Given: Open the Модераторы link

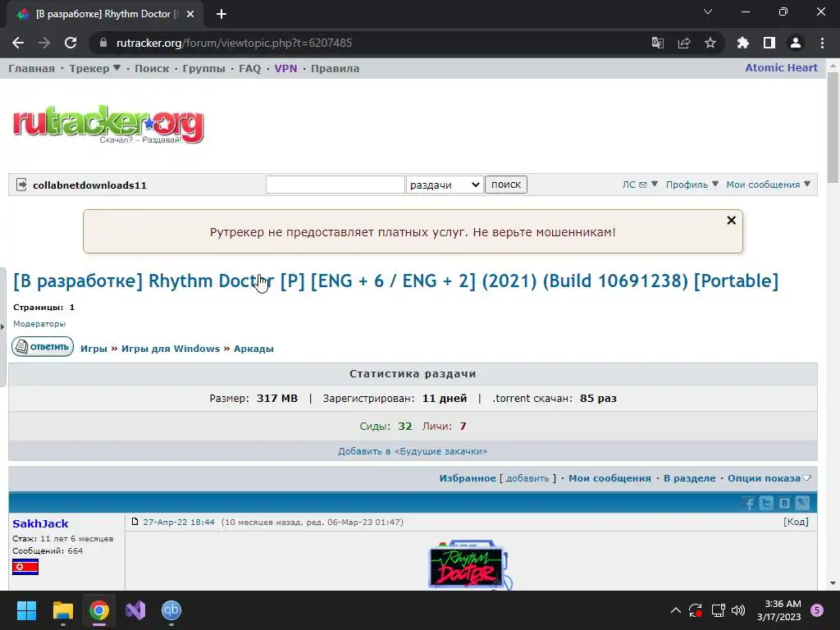Looking at the screenshot, I should (x=39, y=323).
